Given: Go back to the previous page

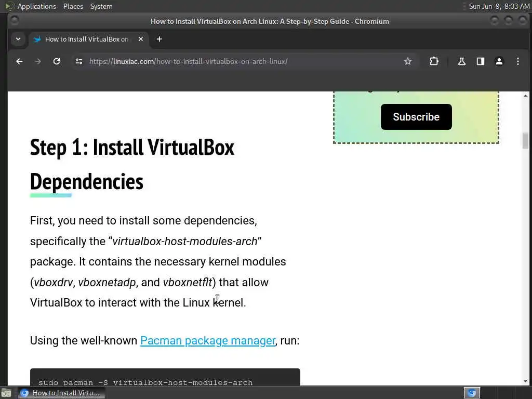Looking at the screenshot, I should (19, 61).
